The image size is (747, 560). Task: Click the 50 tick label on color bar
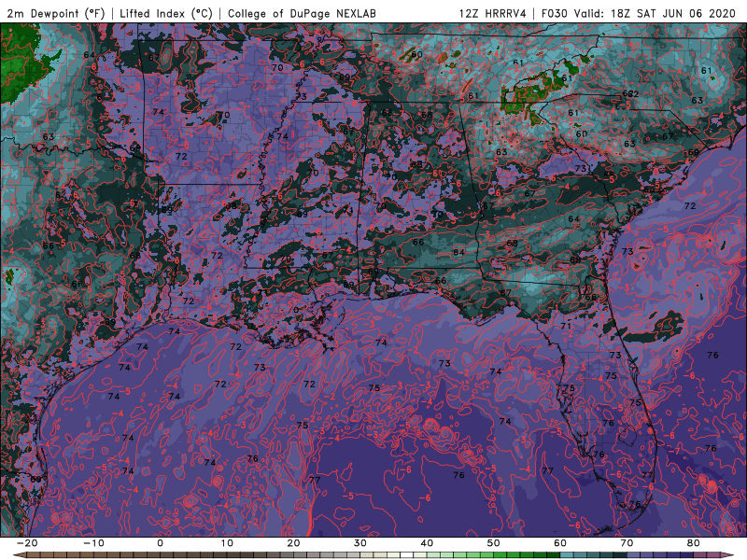tap(494, 543)
